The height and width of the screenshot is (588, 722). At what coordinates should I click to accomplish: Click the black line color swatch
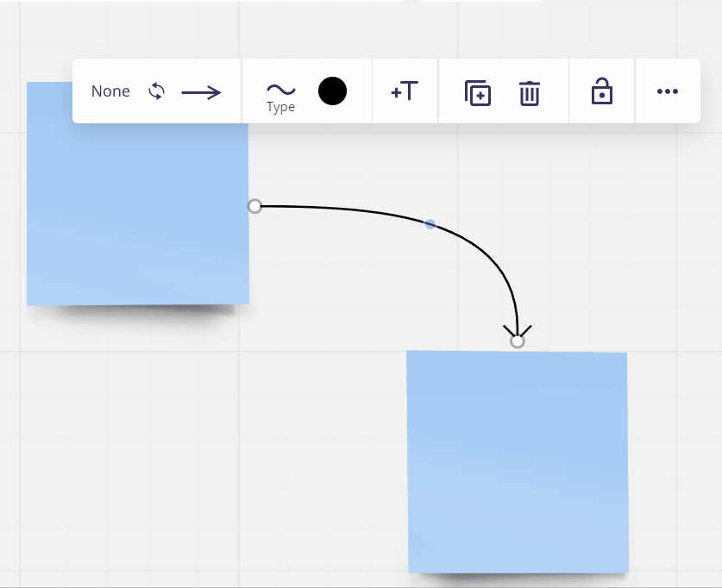click(332, 91)
